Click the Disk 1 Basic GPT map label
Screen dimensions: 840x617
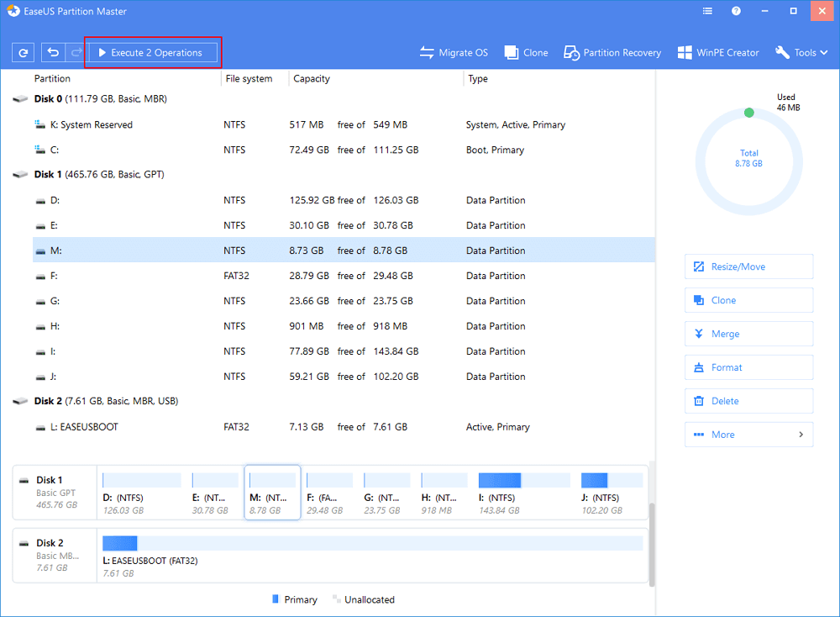pyautogui.click(x=55, y=493)
